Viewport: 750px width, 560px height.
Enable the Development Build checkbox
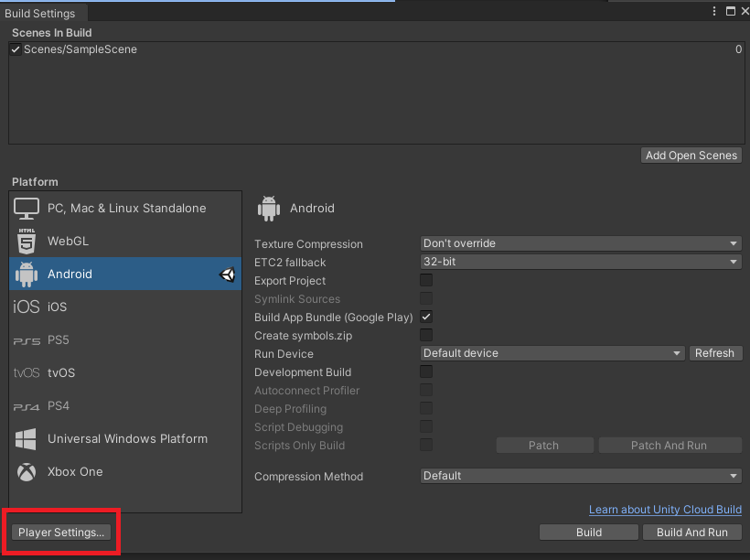pos(426,372)
